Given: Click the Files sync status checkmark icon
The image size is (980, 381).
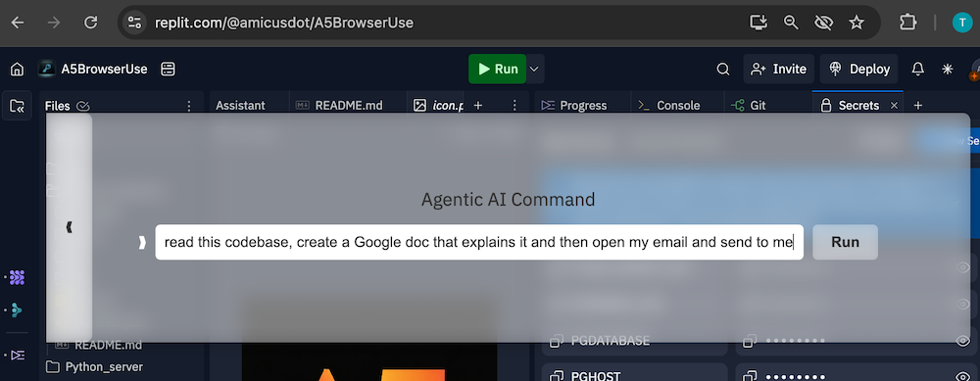Looking at the screenshot, I should click(x=82, y=106).
